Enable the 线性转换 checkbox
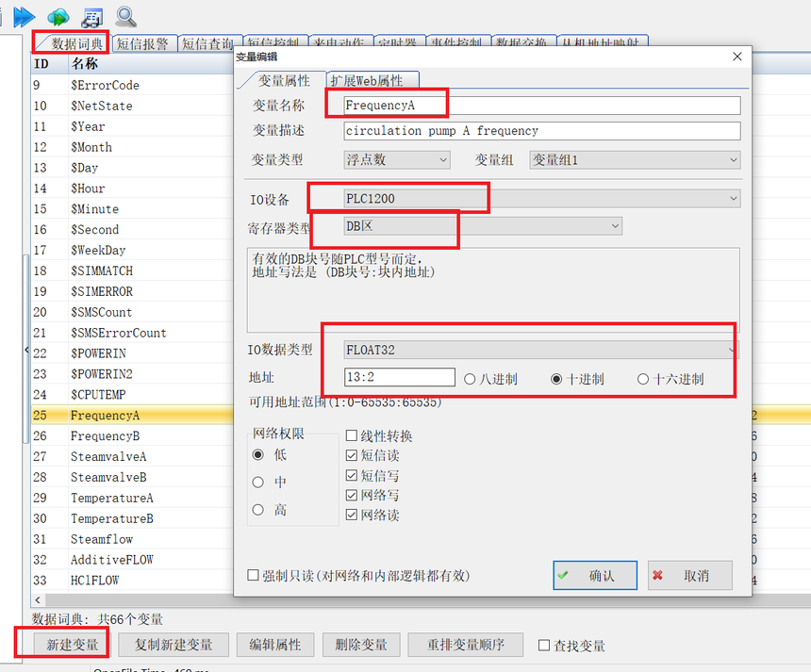 352,436
